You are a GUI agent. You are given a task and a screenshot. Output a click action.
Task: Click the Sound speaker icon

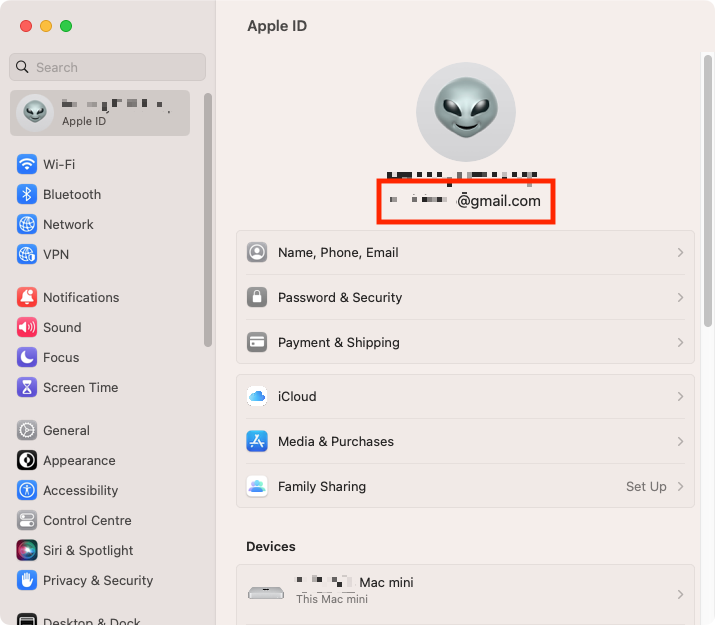pyautogui.click(x=27, y=327)
